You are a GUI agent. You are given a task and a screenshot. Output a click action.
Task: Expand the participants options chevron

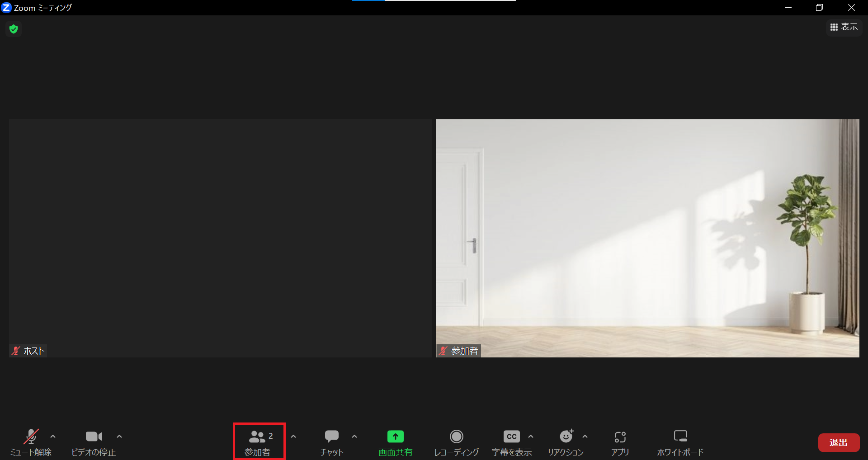pos(293,437)
